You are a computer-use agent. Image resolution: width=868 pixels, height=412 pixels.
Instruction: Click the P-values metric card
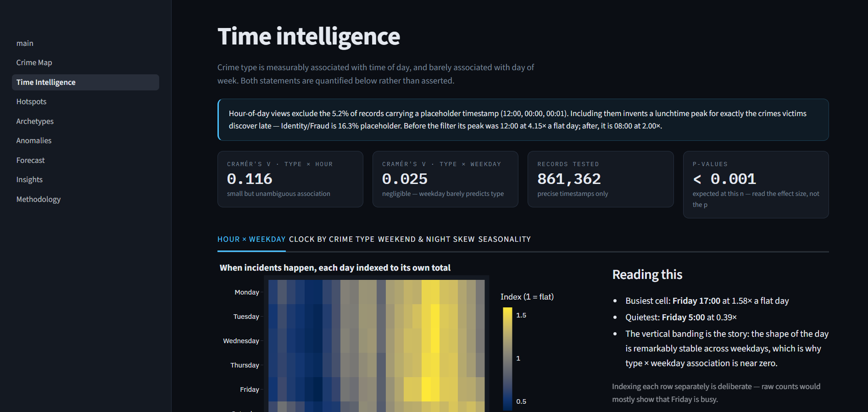tap(756, 185)
